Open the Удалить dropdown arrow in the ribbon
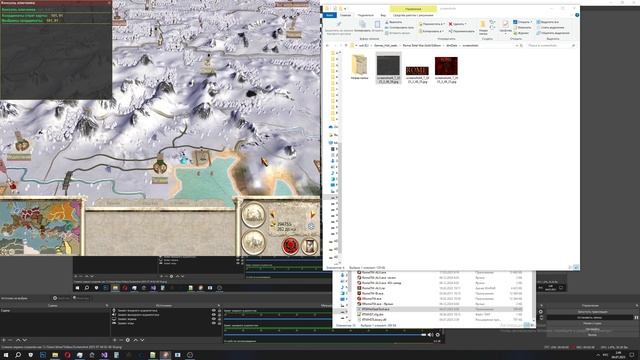This screenshot has width=640, height=360. coord(466,24)
